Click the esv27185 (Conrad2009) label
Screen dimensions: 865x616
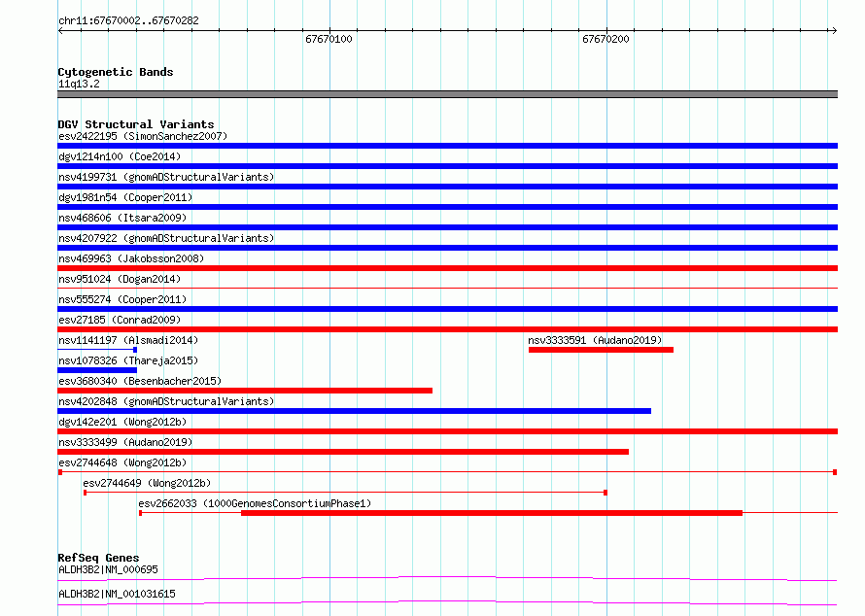pos(120,320)
